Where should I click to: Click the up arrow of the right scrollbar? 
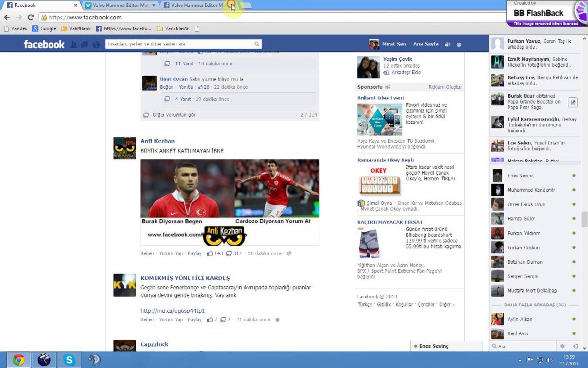(585, 39)
